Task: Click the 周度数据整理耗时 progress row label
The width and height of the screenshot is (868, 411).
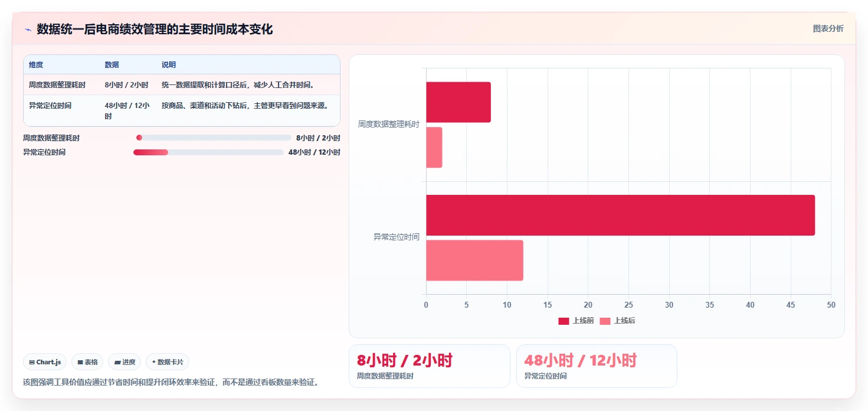Action: tap(51, 138)
